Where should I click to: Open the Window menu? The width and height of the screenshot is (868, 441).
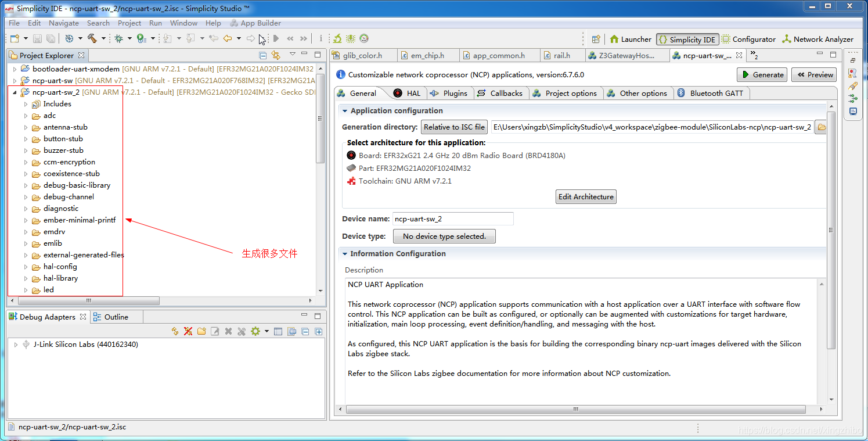tap(183, 23)
